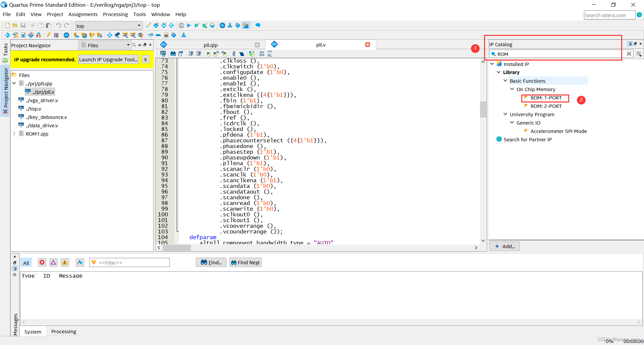644x345 pixels.
Task: Toggle warning messages filter triangle
Action: (x=65, y=263)
